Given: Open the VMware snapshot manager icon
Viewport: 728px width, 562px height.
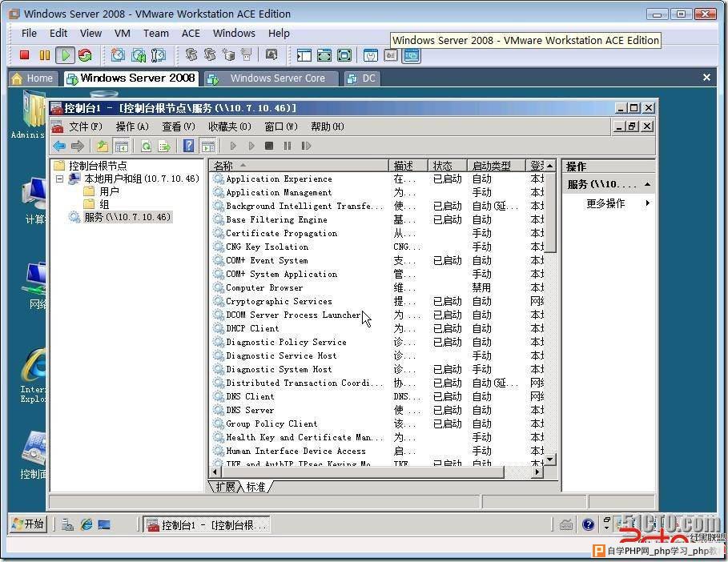Looking at the screenshot, I should click(x=159, y=55).
